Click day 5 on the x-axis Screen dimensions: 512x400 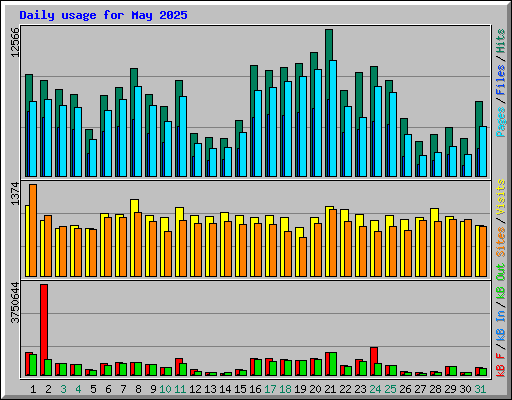pos(93,389)
